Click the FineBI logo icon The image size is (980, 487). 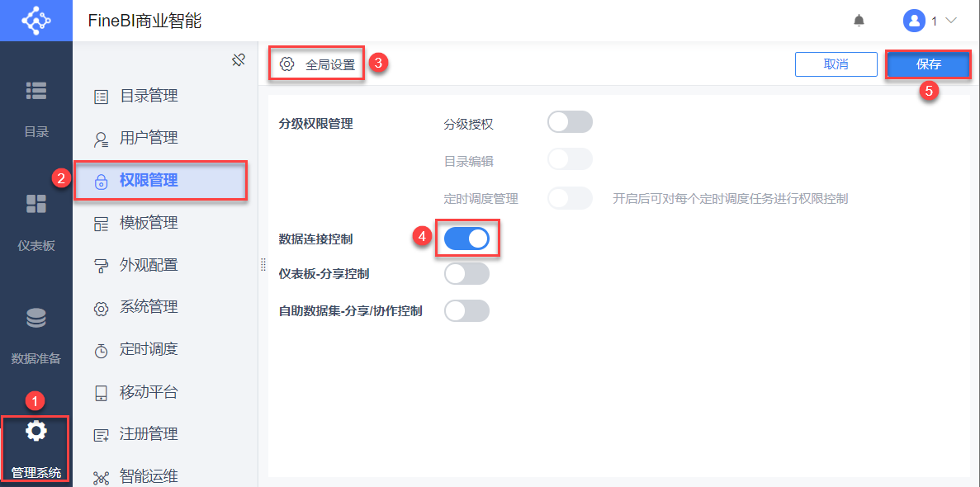click(36, 21)
